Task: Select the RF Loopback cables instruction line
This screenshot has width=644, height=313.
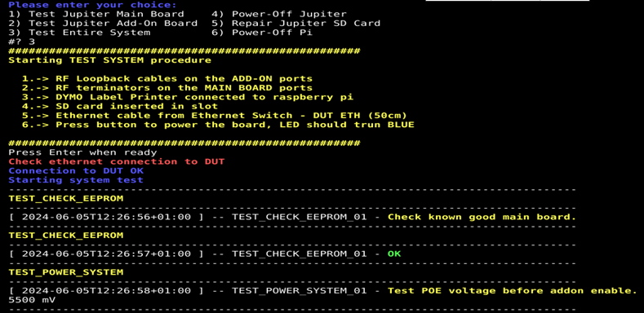Action: 167,78
